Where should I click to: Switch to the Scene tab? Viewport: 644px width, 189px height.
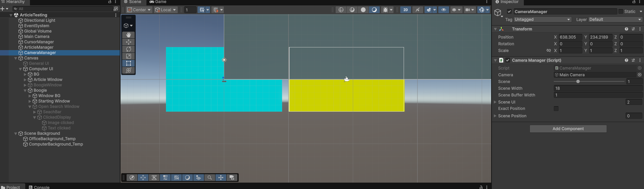pyautogui.click(x=133, y=2)
